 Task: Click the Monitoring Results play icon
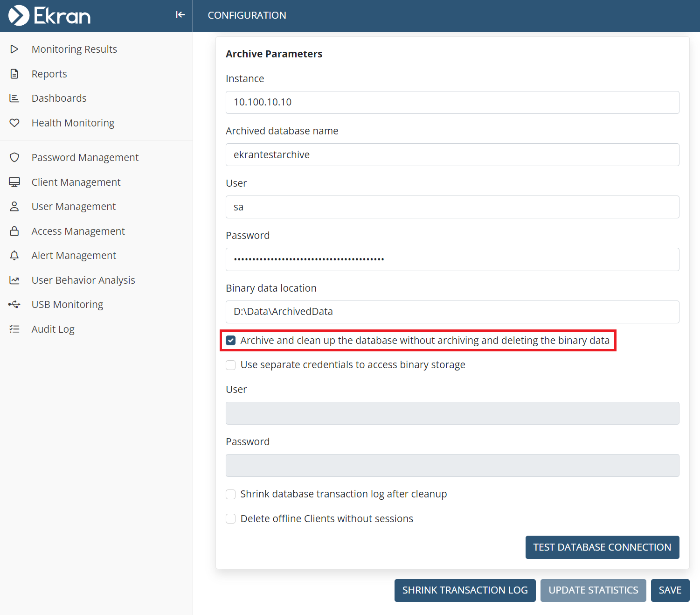coord(14,49)
